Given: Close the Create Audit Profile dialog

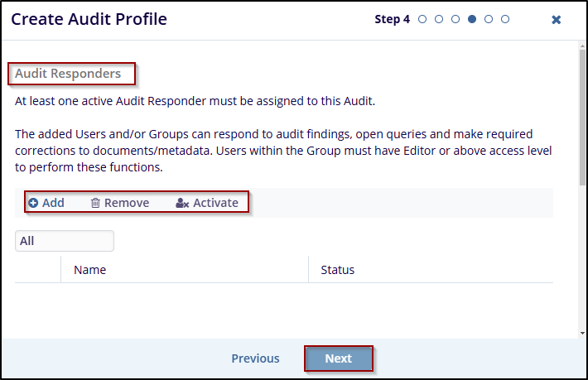Looking at the screenshot, I should coord(557,19).
